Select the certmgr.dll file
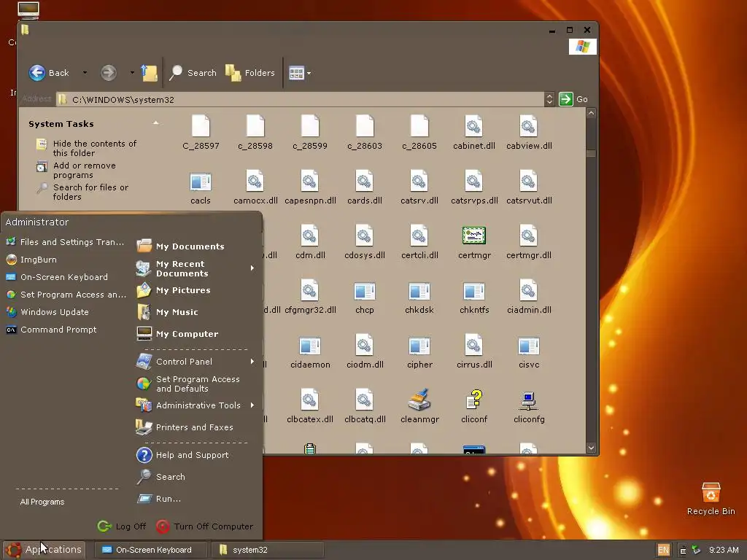Viewport: 747px width, 560px height. pos(529,243)
